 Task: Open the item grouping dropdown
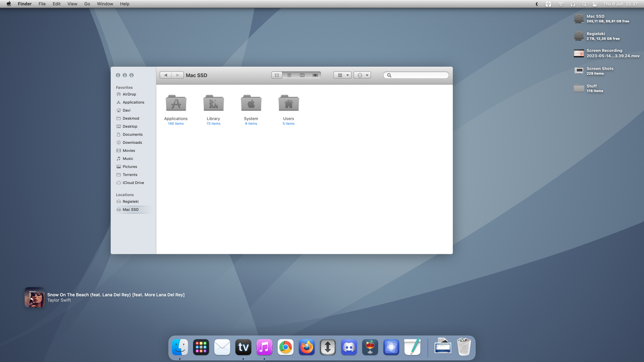pyautogui.click(x=343, y=75)
